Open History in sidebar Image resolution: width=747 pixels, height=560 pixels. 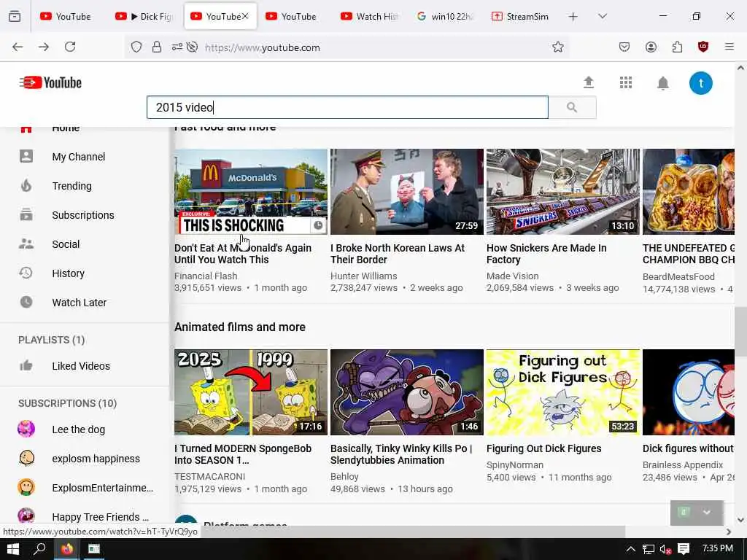pos(68,273)
